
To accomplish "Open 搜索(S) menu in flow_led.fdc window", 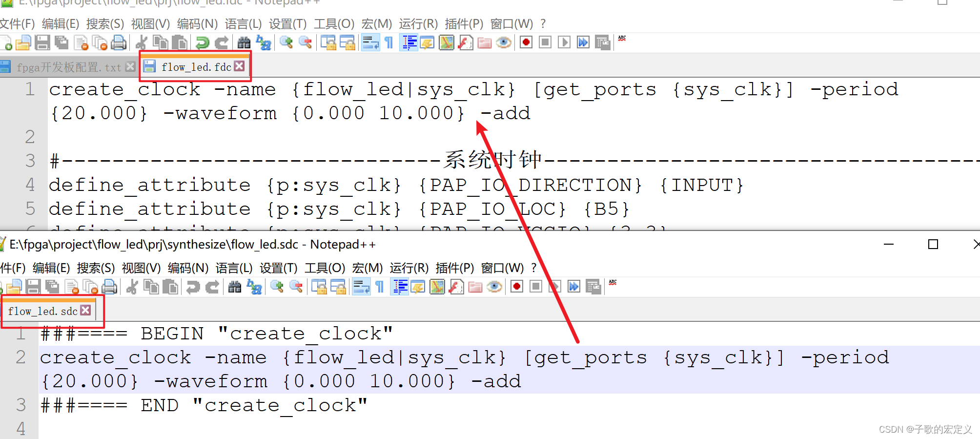I will [105, 23].
